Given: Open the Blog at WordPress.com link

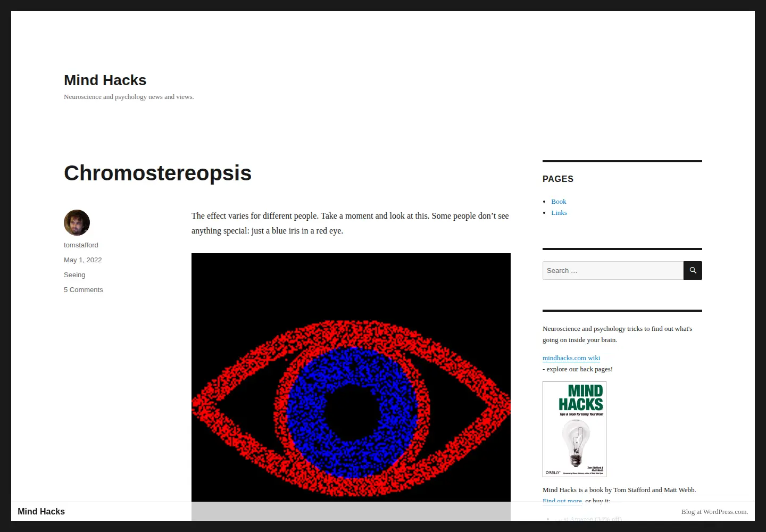Looking at the screenshot, I should [x=714, y=512].
